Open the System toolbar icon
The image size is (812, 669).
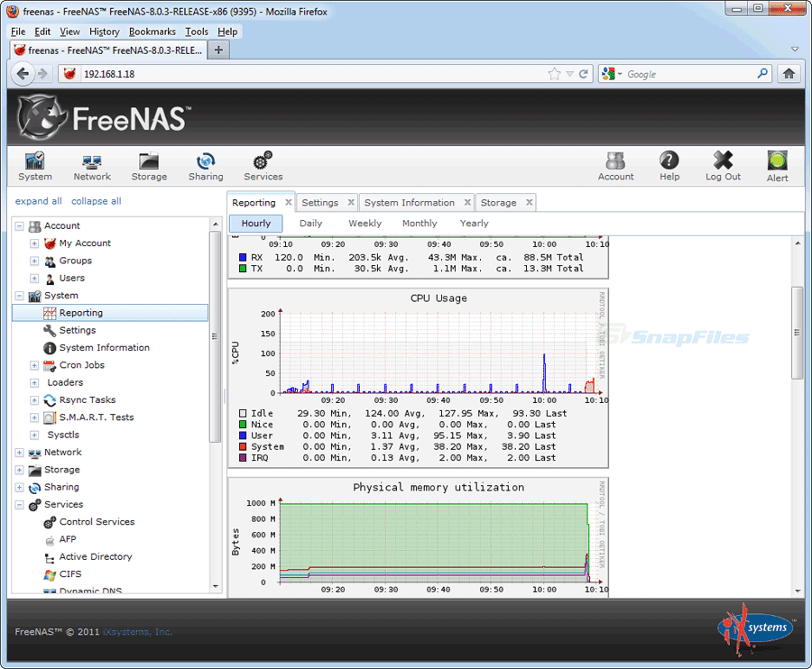pyautogui.click(x=34, y=166)
